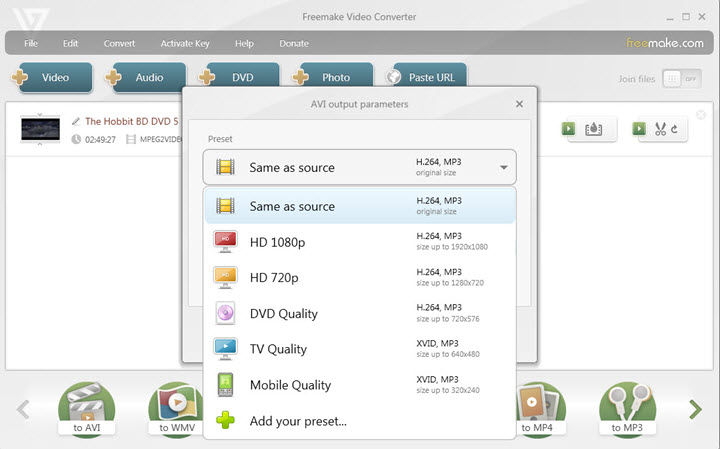This screenshot has height=449, width=720.
Task: Expand the Preset combo box arrow
Action: pos(504,167)
